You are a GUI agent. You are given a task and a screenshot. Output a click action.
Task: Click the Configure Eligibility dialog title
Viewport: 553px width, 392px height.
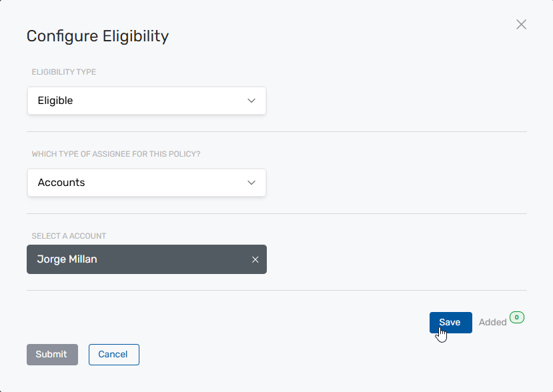[97, 37]
